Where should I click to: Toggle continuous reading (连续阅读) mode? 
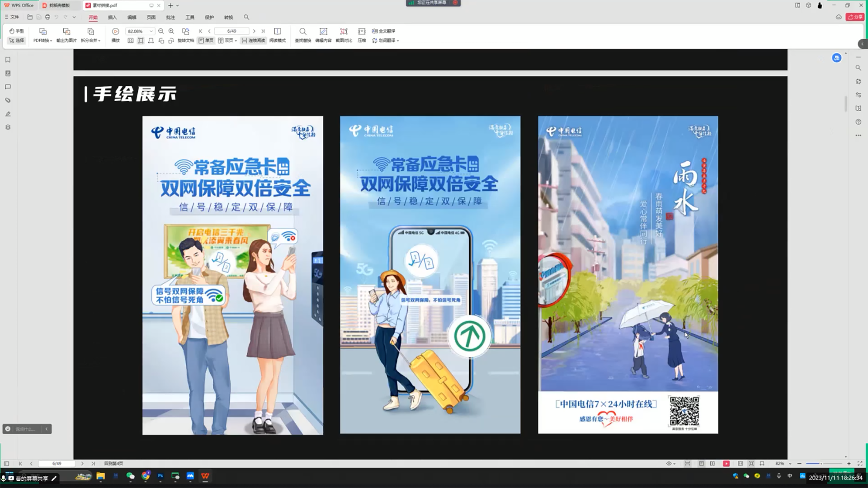[254, 41]
